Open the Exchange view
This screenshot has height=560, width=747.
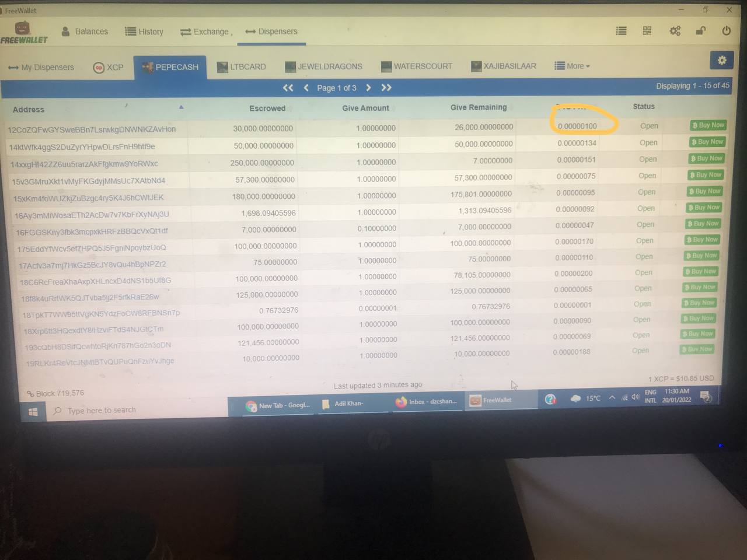point(204,32)
